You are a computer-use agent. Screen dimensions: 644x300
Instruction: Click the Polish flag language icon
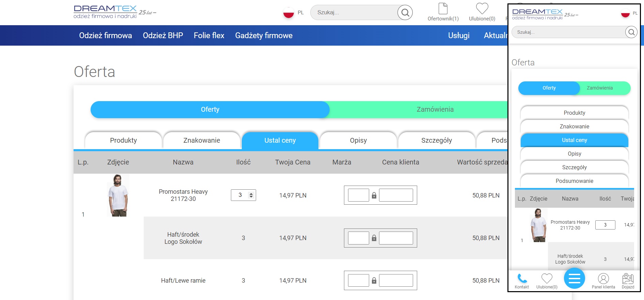coord(288,13)
